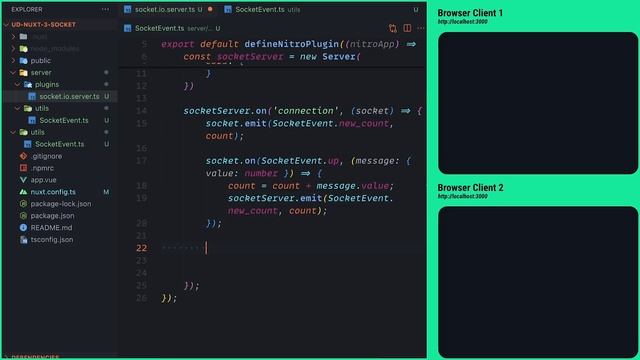This screenshot has width=640, height=360.
Task: Open README.md from the explorer
Action: click(x=51, y=227)
